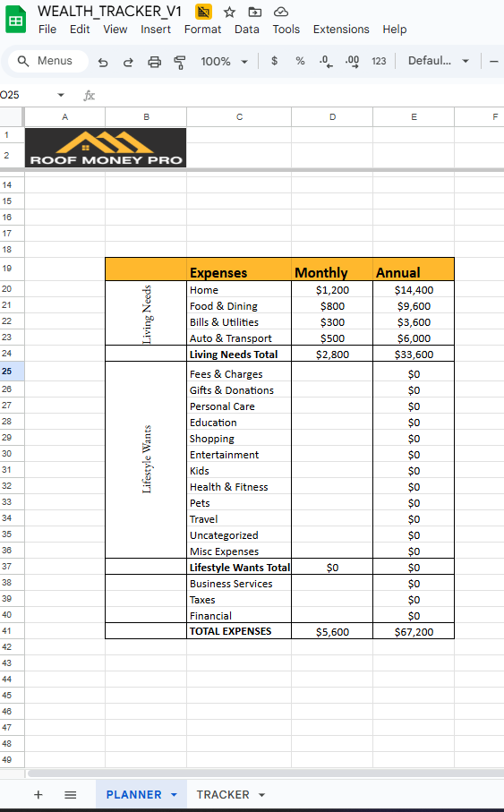504x812 pixels.
Task: Select row 25 header
Action: 12,372
